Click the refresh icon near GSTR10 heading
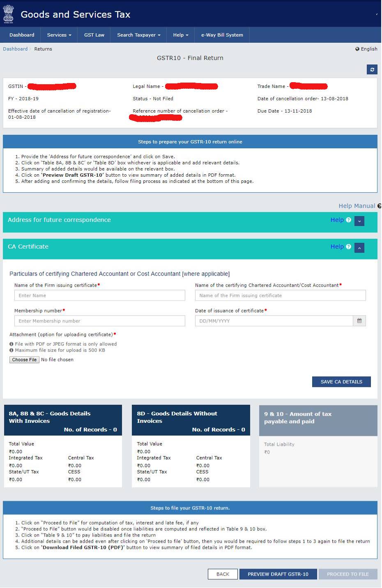 pos(372,69)
